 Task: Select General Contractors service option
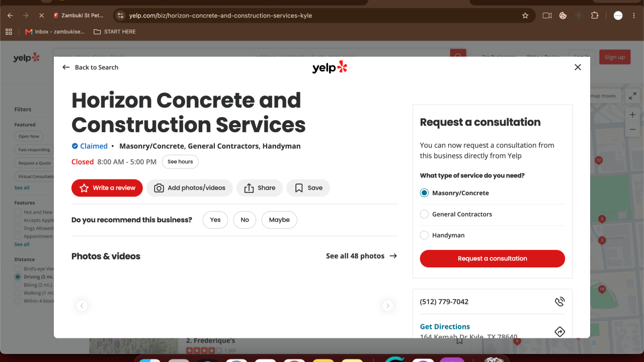click(x=424, y=214)
